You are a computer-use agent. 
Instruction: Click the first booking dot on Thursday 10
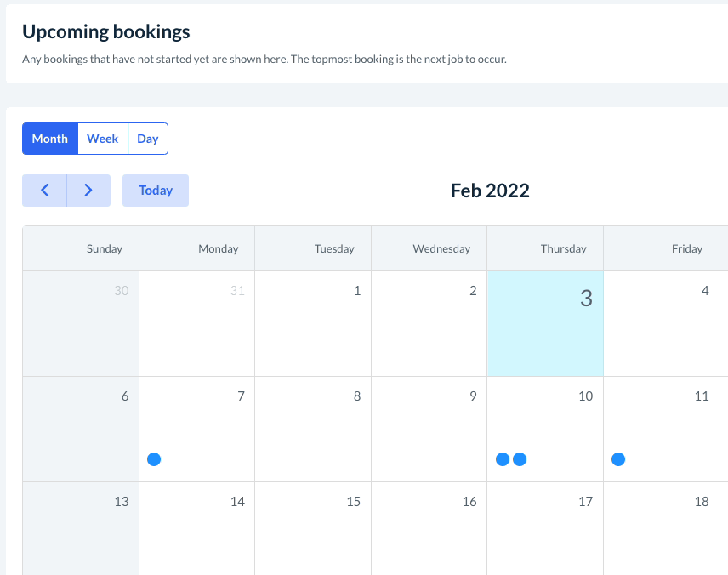[x=503, y=459]
